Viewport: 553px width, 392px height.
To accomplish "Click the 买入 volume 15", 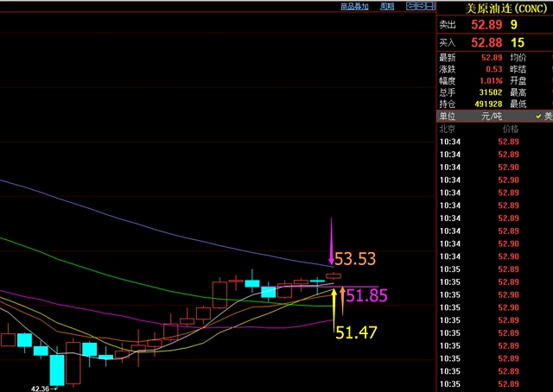I will click(x=518, y=42).
